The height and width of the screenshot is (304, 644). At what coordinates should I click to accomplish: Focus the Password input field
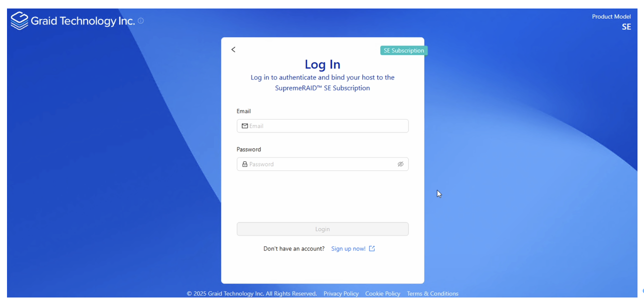pos(322,164)
